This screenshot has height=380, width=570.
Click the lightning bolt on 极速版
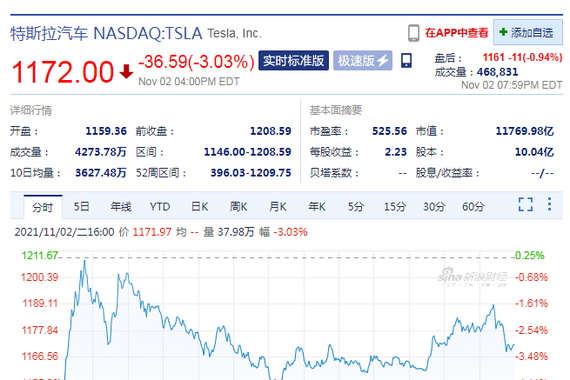tap(382, 61)
